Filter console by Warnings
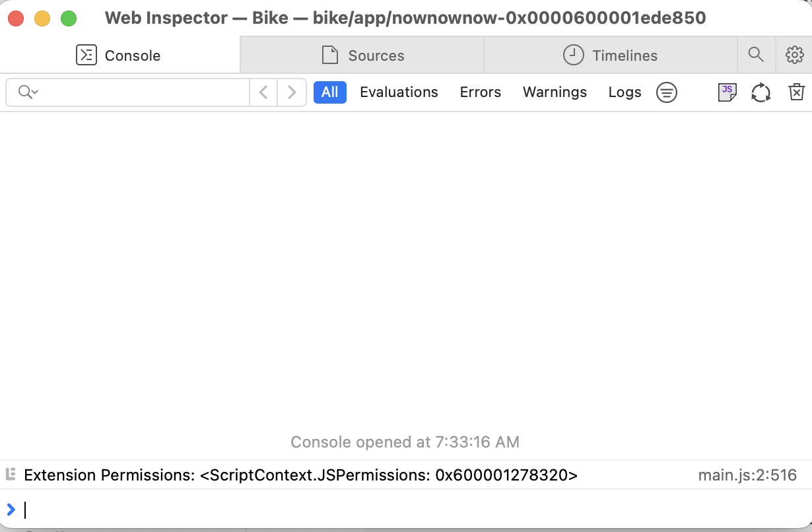Viewport: 812px width, 532px height. pos(555,92)
